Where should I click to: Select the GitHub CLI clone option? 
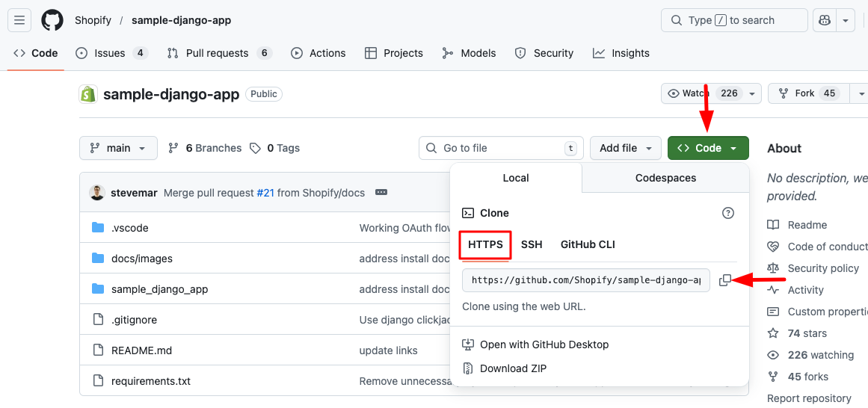tap(588, 244)
